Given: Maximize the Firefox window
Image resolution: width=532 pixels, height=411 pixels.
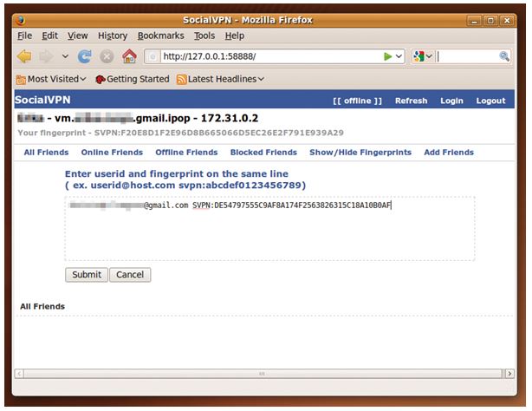Looking at the screenshot, I should pos(490,21).
